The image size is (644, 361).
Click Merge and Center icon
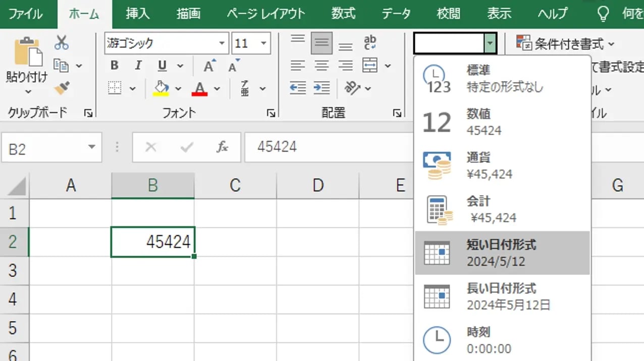[x=370, y=66]
